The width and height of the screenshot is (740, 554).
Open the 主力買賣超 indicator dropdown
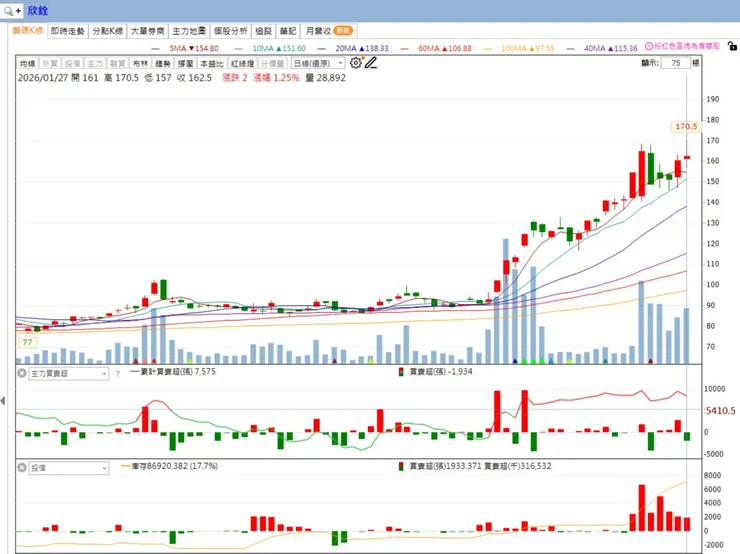69,374
